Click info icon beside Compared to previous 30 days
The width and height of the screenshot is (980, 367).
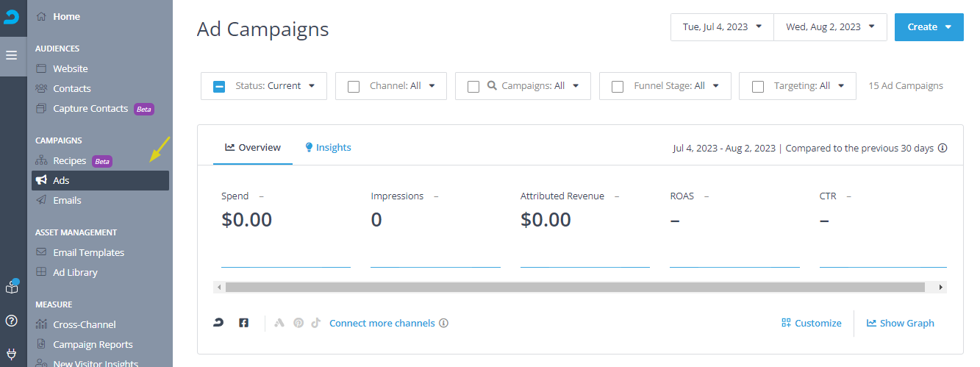coord(943,148)
